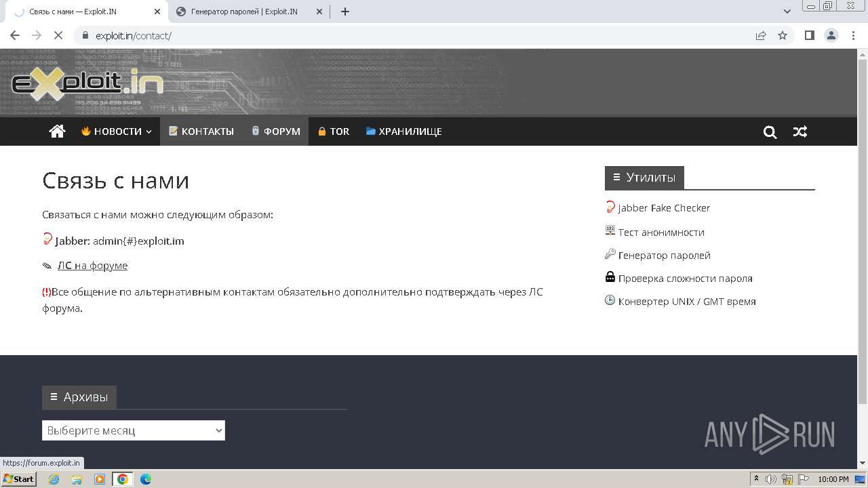Click the 10:00 PM taskbar clock

click(833, 479)
